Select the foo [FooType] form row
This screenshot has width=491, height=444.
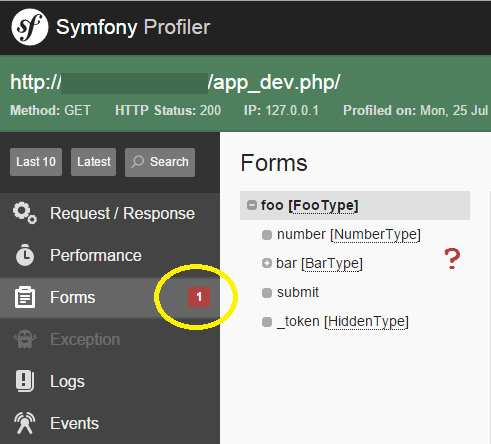tap(355, 205)
